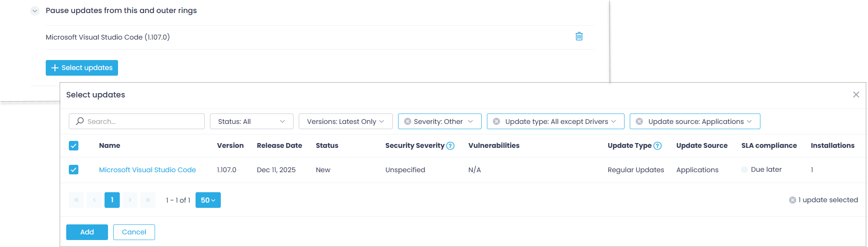Sort by Name column header
The height and width of the screenshot is (247, 868).
click(109, 146)
